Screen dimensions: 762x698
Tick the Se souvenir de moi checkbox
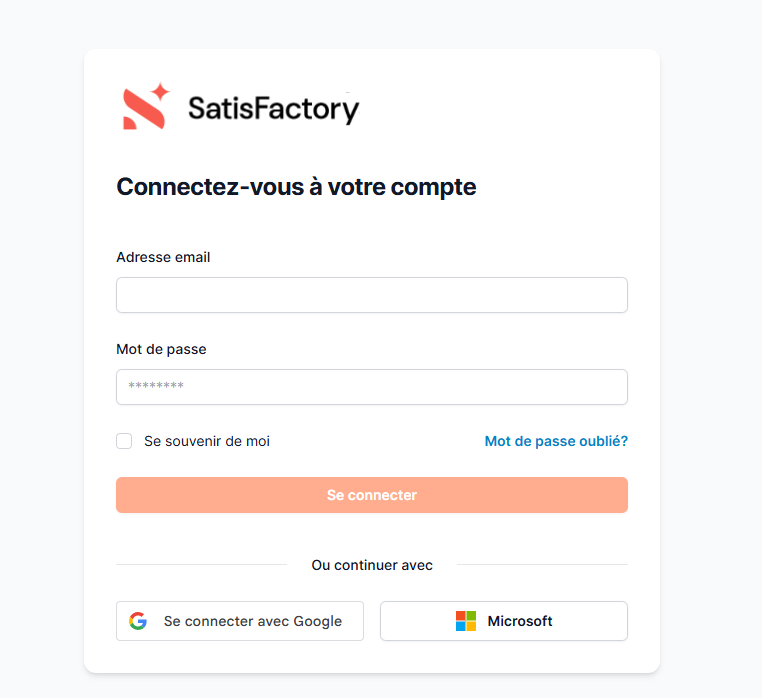tap(124, 441)
